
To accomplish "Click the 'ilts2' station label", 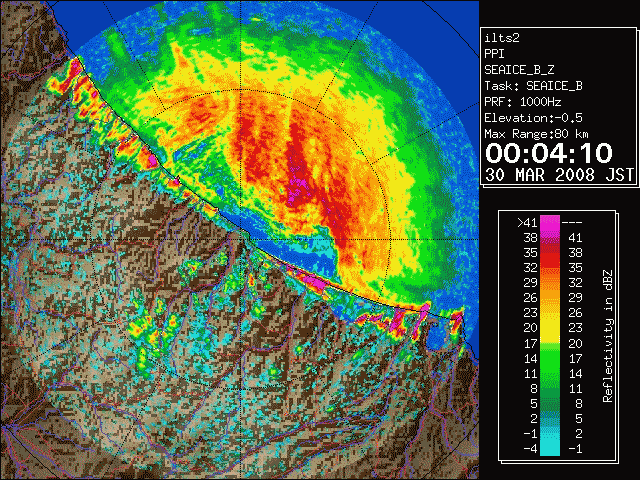I will [502, 38].
